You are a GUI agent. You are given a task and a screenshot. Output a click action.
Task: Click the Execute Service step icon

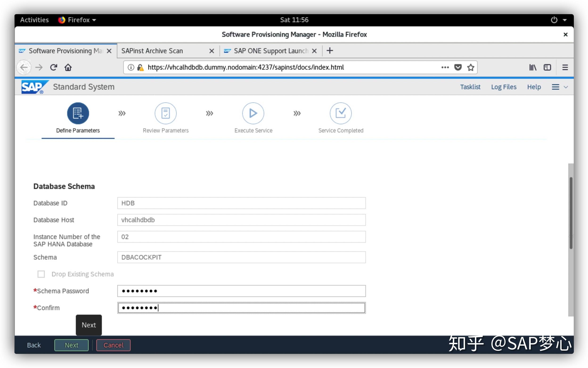click(253, 113)
